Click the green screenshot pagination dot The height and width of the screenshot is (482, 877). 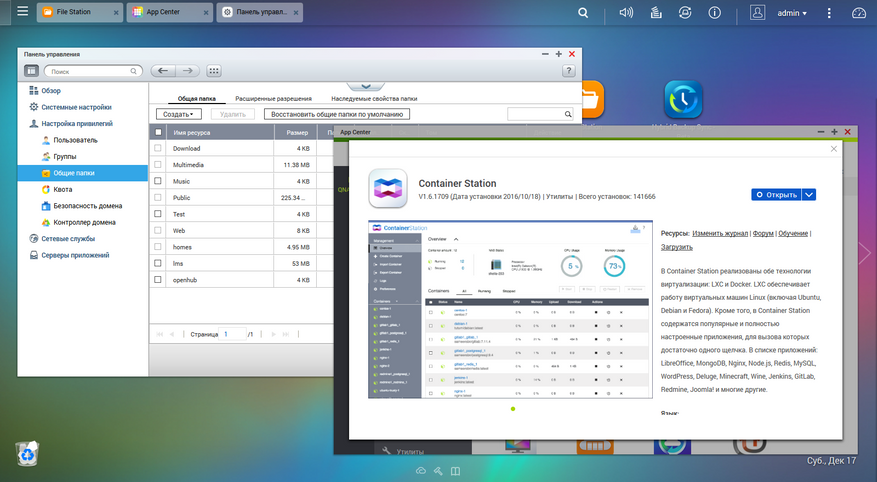pos(513,409)
